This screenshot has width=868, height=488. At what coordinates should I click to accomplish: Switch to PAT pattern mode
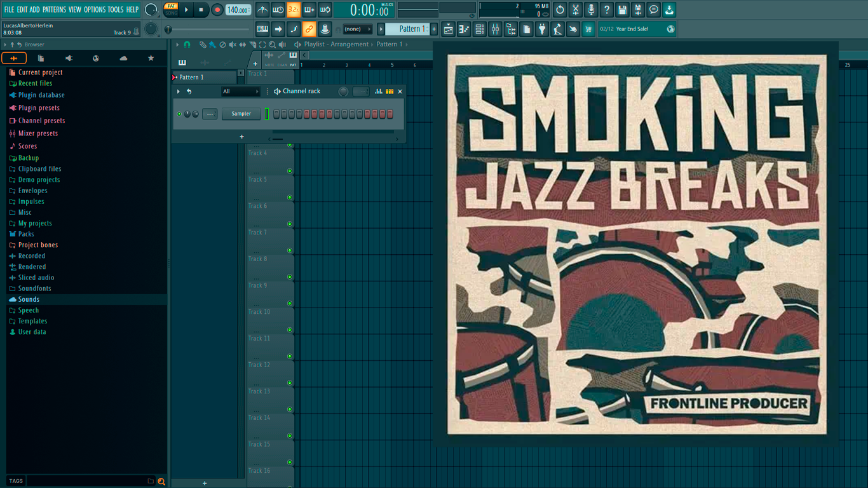172,6
